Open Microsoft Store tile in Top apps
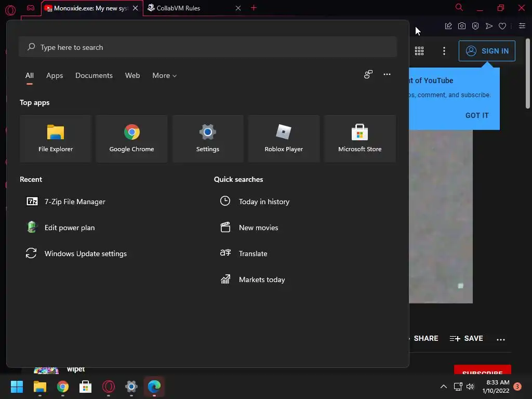 pos(360,139)
